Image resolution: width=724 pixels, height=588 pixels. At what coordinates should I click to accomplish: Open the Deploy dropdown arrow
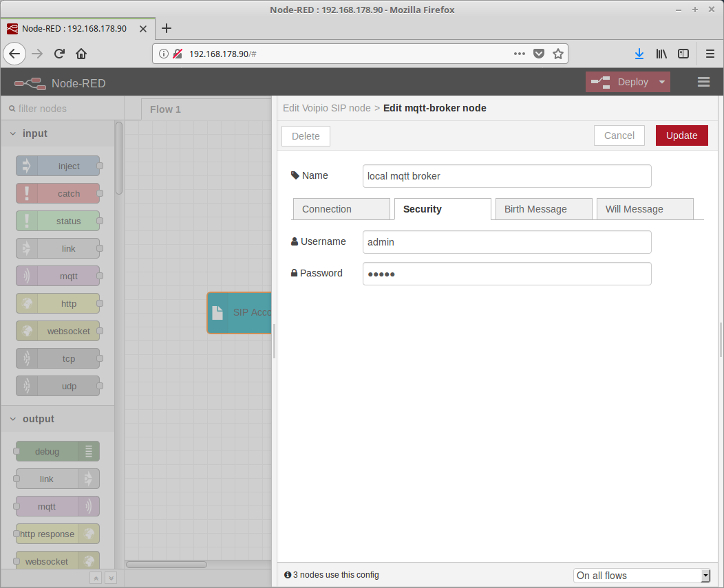pos(661,83)
